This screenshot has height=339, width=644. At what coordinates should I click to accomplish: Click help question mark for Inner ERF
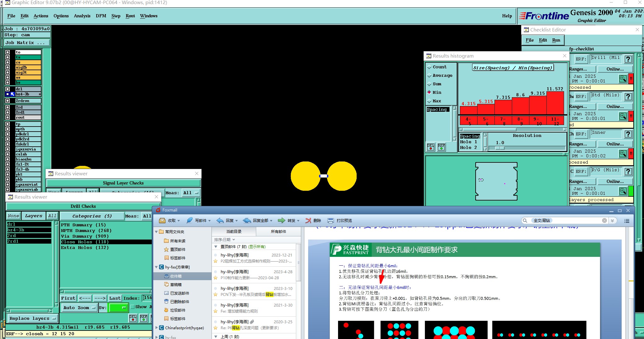[x=628, y=134]
